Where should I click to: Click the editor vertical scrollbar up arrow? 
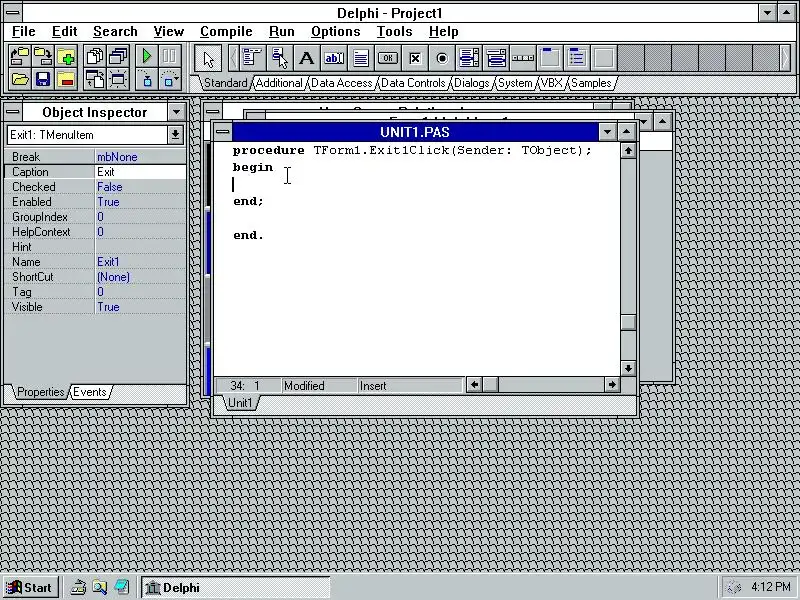(x=628, y=151)
